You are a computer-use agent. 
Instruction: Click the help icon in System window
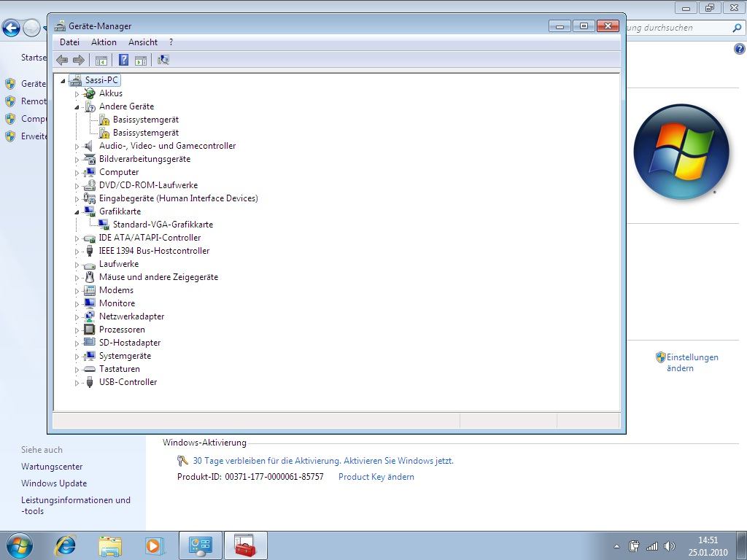click(739, 49)
